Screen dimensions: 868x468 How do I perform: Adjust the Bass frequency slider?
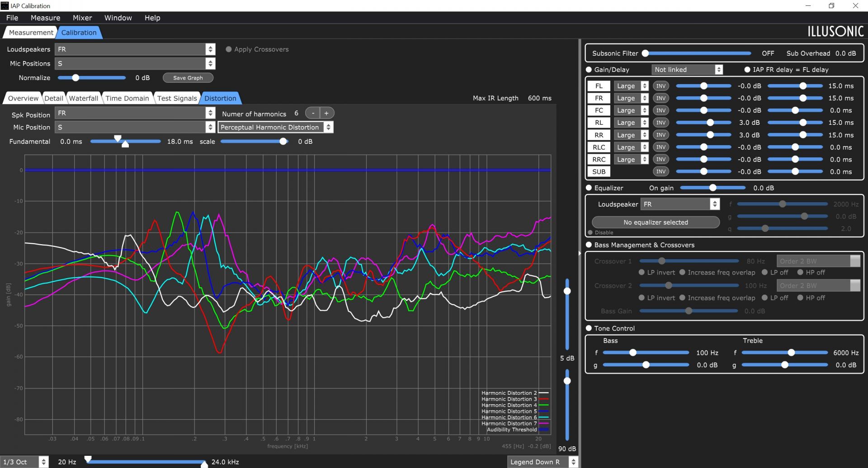(x=646, y=353)
